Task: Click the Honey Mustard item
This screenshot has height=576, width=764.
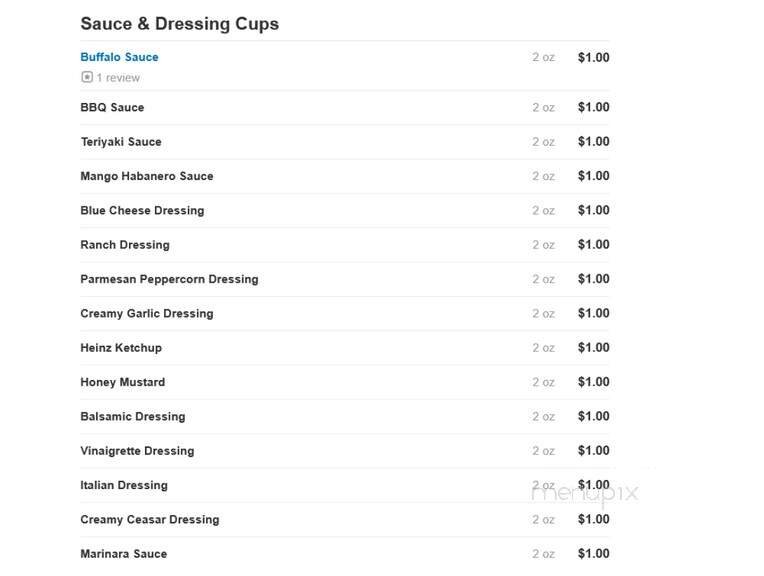Action: pos(123,382)
